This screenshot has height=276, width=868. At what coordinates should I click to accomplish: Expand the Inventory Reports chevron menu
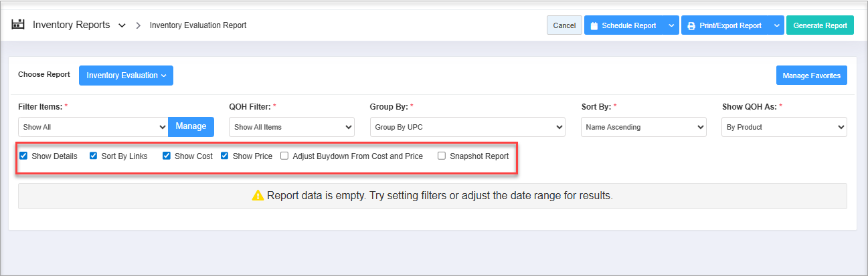[x=122, y=25]
